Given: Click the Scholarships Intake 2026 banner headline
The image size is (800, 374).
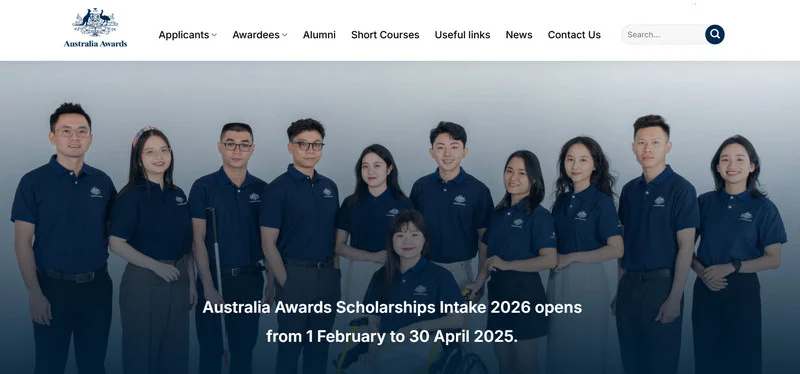Looking at the screenshot, I should [392, 308].
